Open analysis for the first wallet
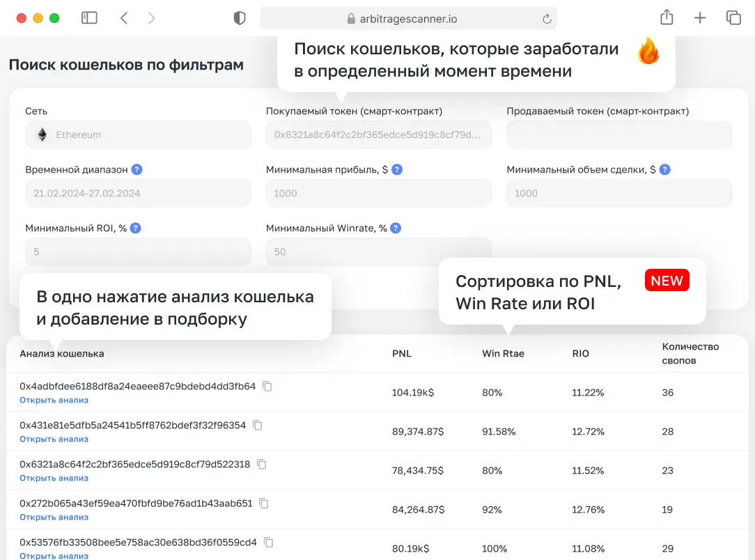The width and height of the screenshot is (755, 560). [54, 400]
